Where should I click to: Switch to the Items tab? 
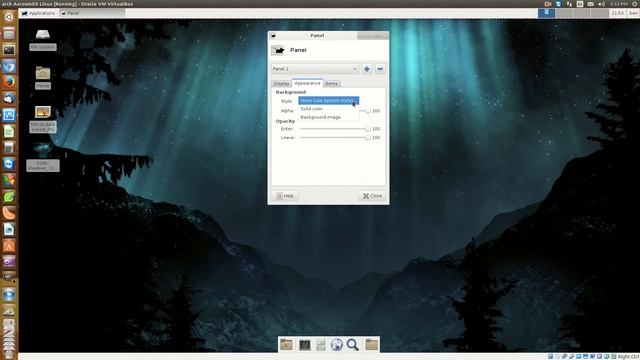pyautogui.click(x=331, y=83)
